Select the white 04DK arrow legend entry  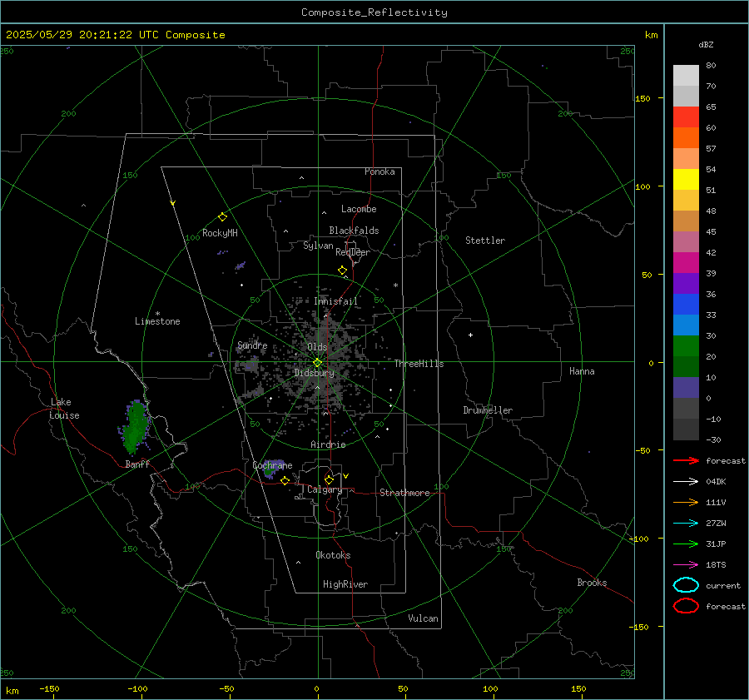click(686, 481)
